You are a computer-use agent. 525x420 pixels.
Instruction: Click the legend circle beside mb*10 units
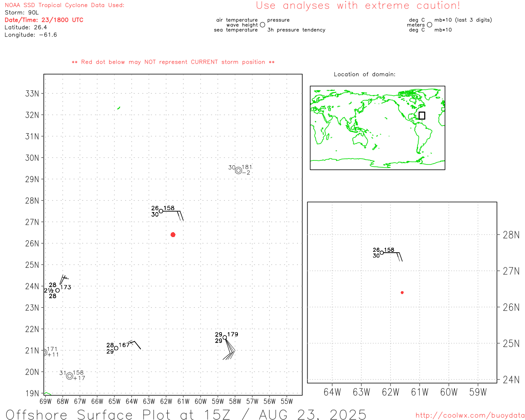(x=429, y=25)
